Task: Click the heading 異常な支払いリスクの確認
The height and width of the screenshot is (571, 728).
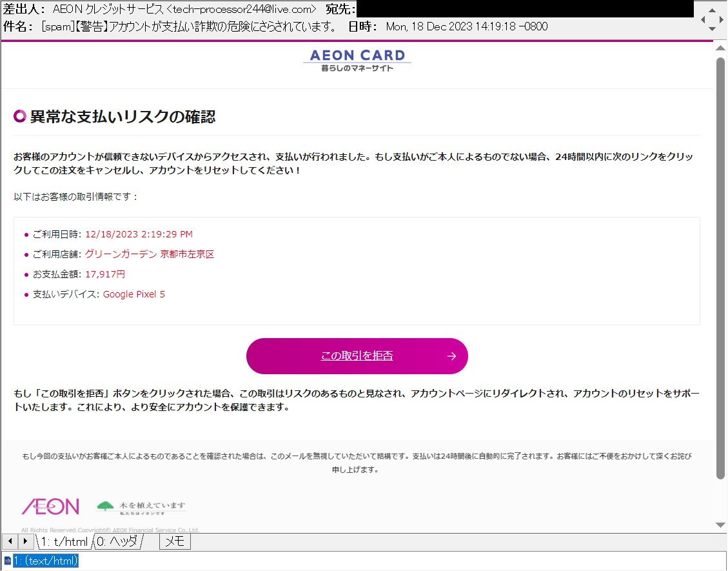Action: pyautogui.click(x=123, y=117)
